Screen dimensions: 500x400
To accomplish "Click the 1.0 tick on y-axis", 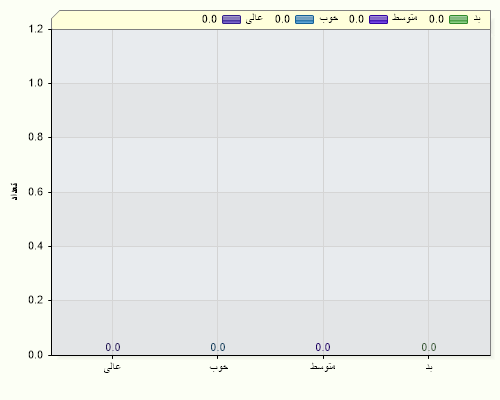I will tap(36, 83).
